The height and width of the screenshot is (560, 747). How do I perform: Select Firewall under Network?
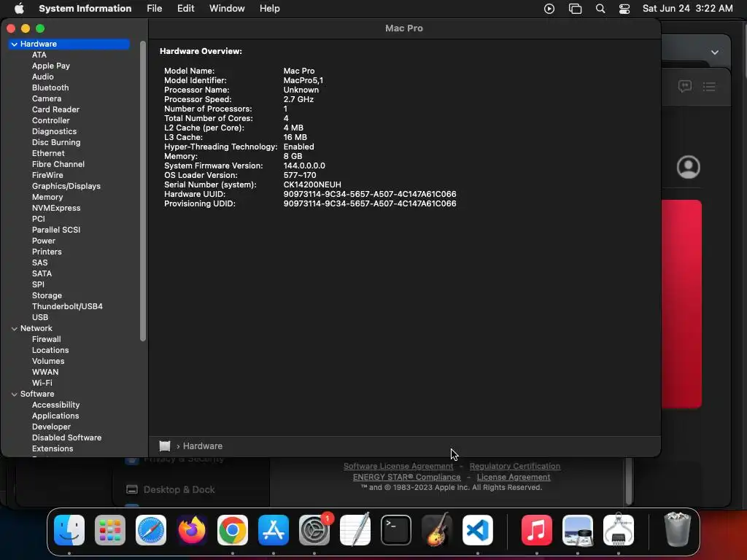coord(46,340)
